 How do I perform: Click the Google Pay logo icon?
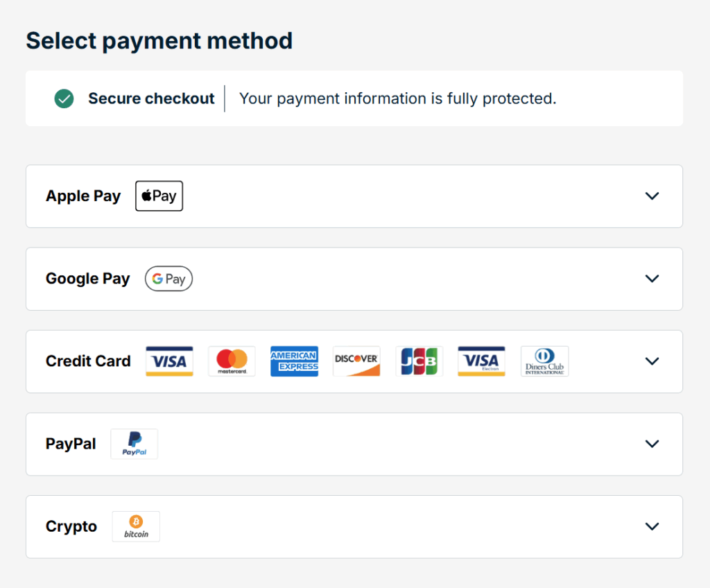(168, 279)
